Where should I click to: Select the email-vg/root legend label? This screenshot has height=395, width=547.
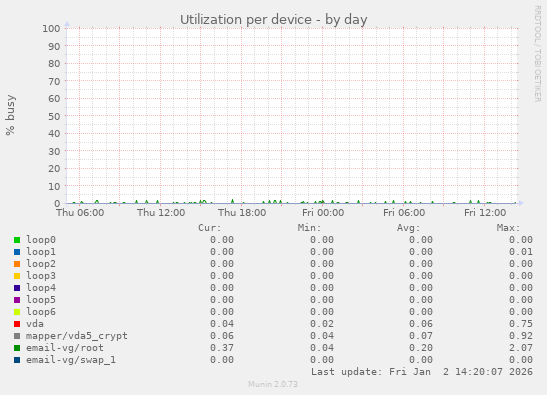tap(65, 348)
